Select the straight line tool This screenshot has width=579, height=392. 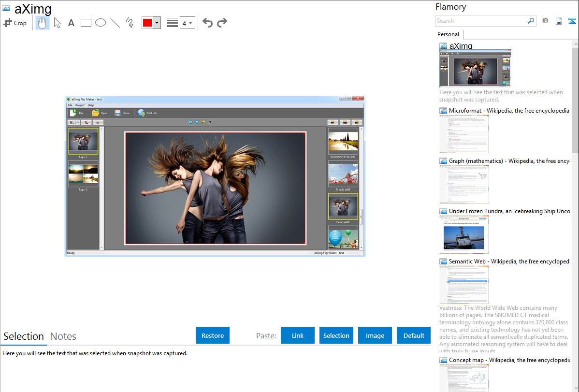coord(115,23)
